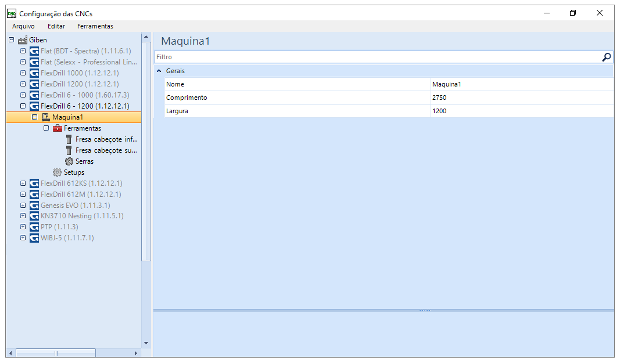The height and width of the screenshot is (364, 620).
Task: Select the Setups tree item
Action: (74, 172)
